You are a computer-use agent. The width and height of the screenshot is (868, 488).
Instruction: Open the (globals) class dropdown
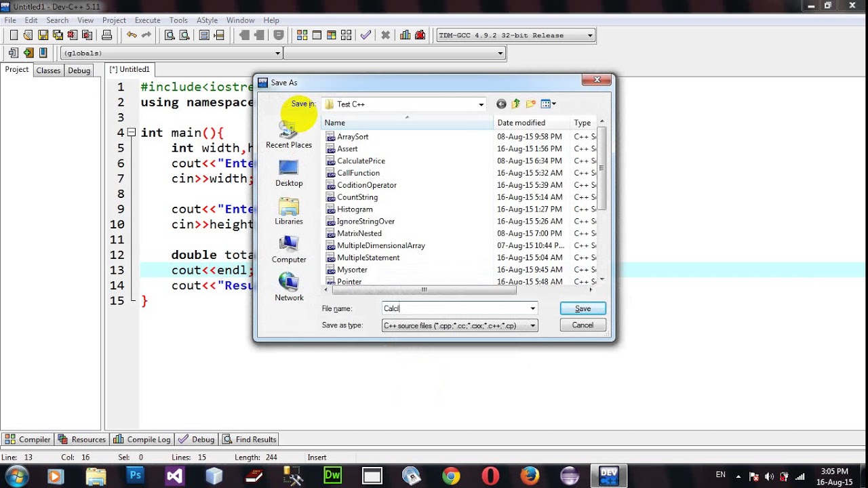[x=277, y=53]
